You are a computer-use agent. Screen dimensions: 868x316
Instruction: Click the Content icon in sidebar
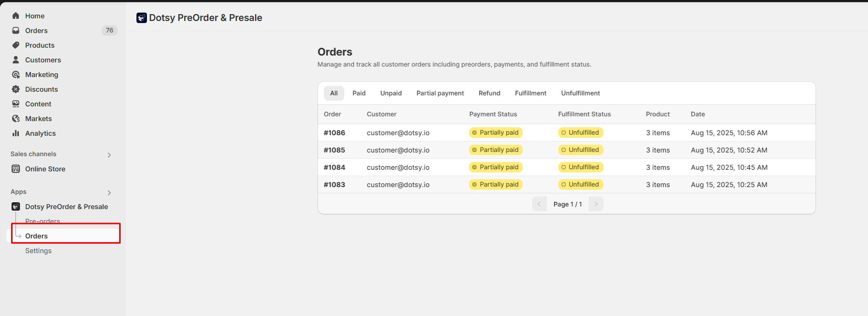click(x=16, y=104)
